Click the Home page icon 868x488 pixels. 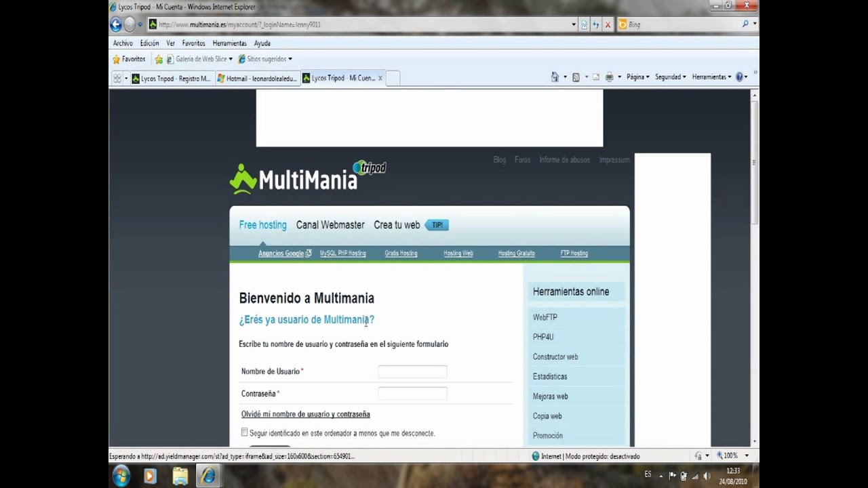click(x=555, y=77)
